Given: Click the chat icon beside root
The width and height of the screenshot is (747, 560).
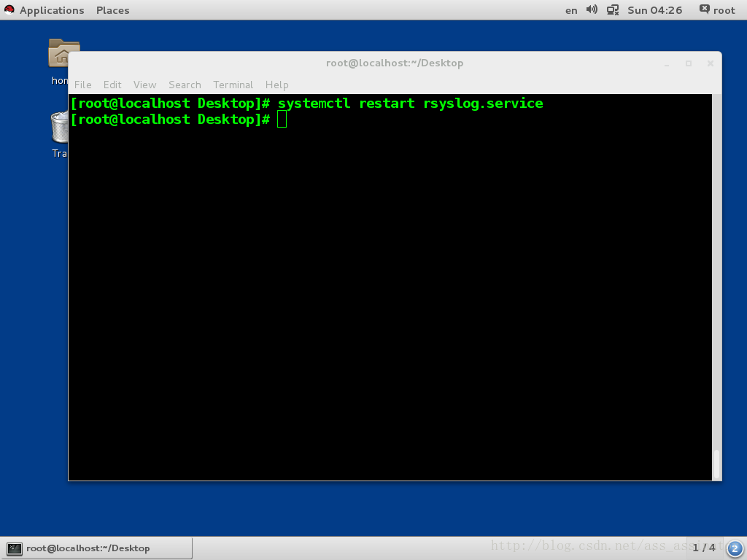Looking at the screenshot, I should 704,9.
